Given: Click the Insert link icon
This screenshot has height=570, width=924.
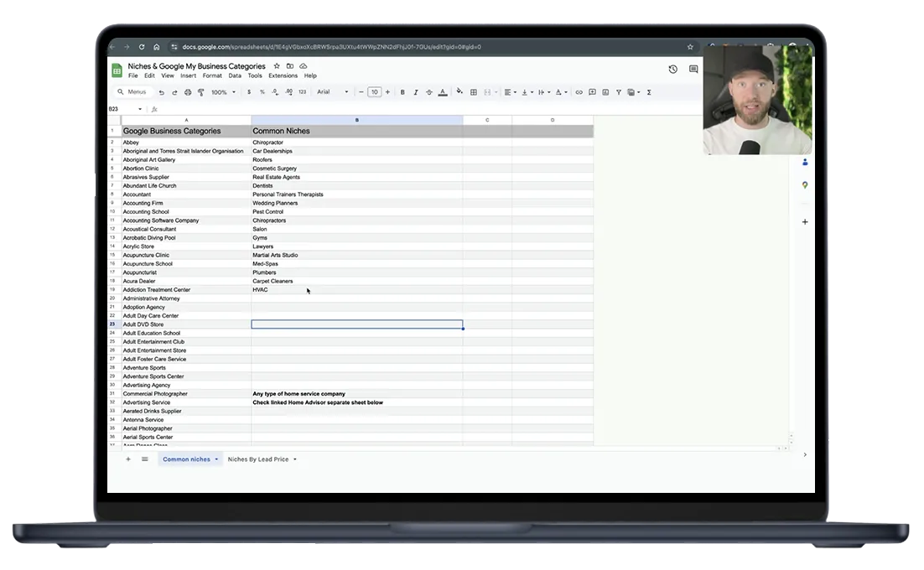Looking at the screenshot, I should [x=579, y=92].
